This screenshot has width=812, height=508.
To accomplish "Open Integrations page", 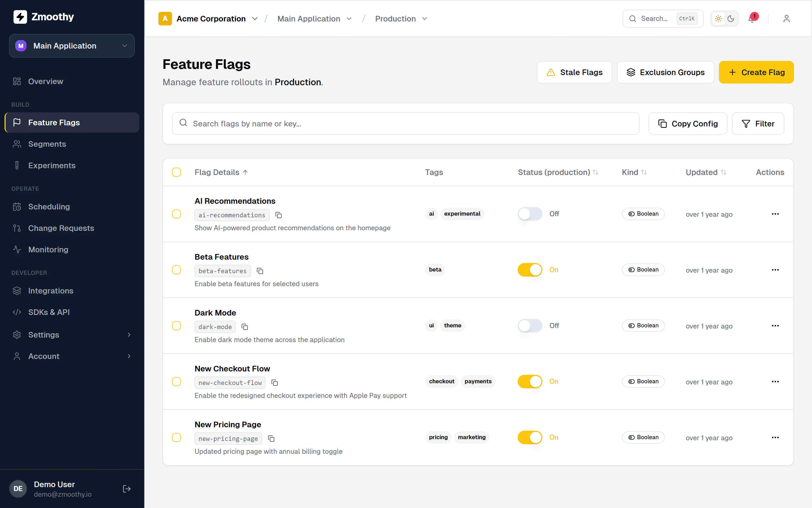I will [72, 291].
